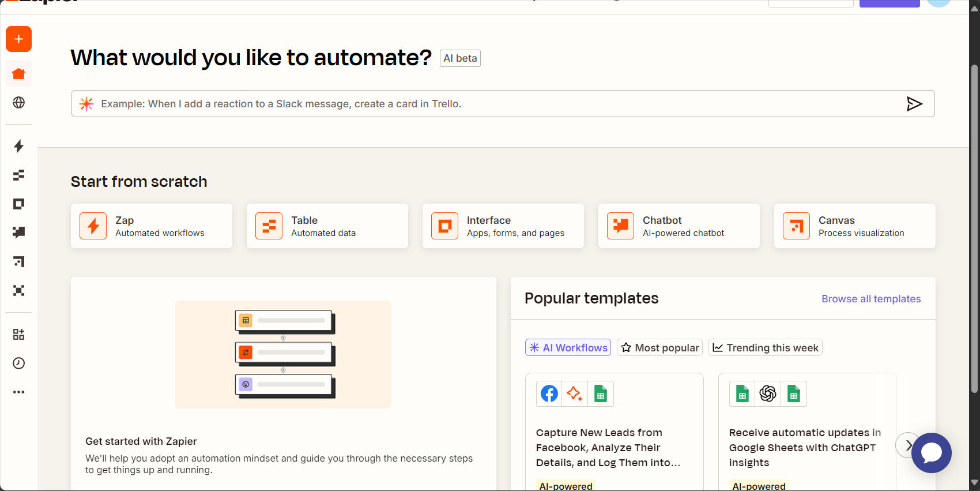Select the AI Workflows filter tab

point(568,347)
